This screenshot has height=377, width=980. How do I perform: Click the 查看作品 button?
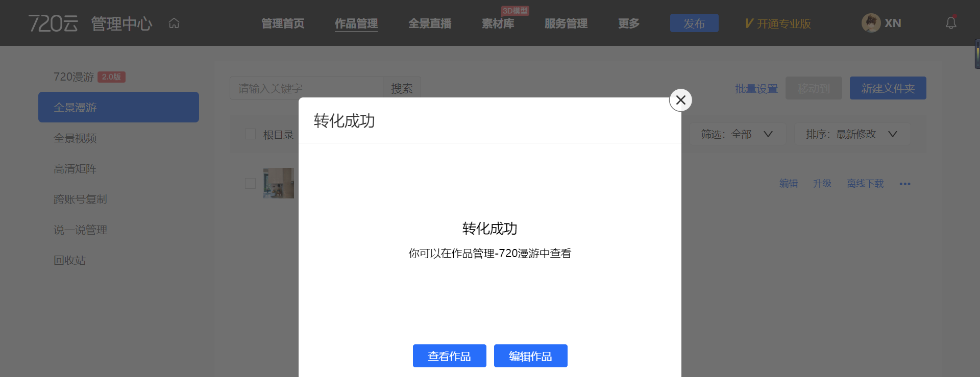tap(449, 356)
